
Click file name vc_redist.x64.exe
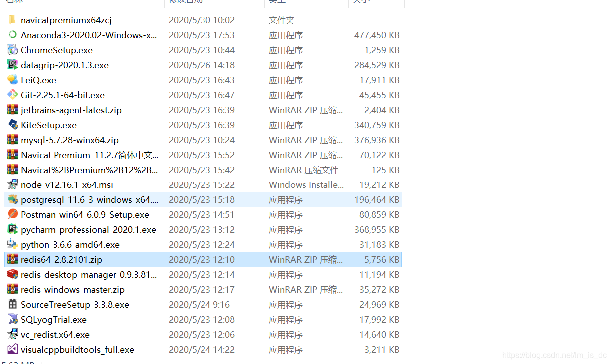tap(55, 335)
